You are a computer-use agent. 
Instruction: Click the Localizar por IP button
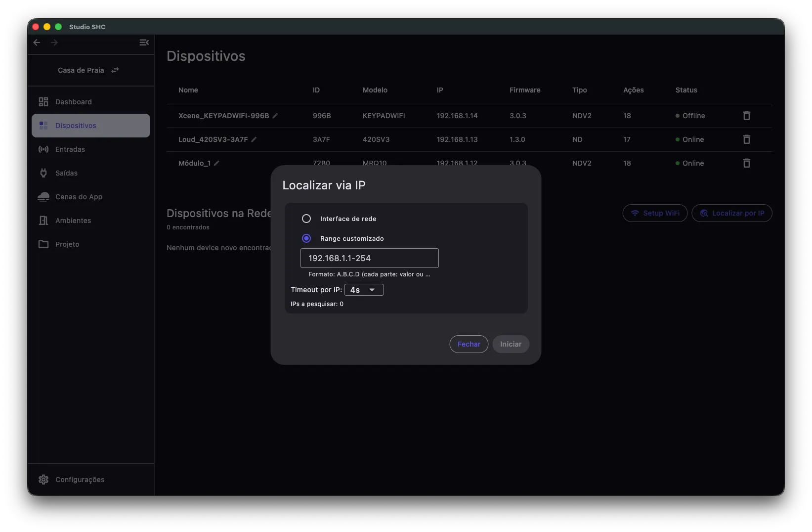[x=732, y=213]
